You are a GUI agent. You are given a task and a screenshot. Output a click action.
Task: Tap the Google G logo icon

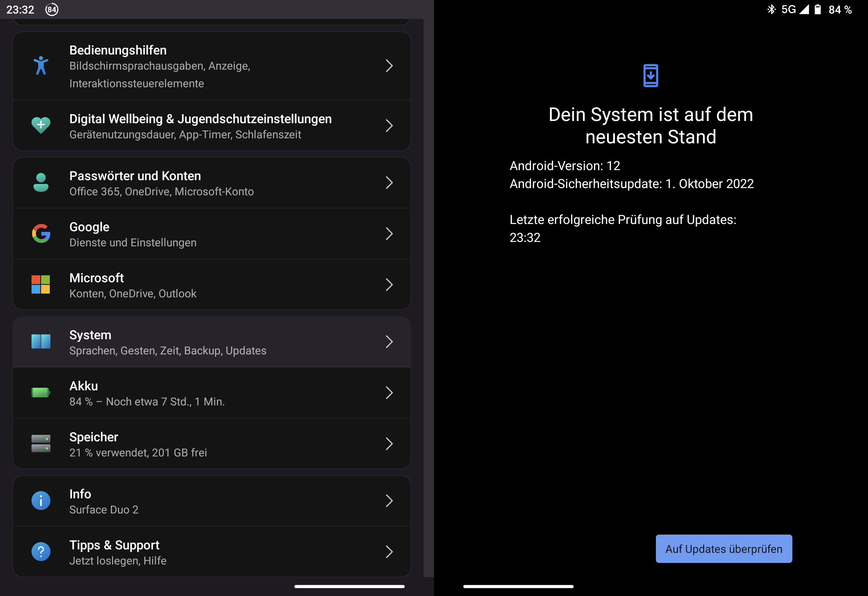[41, 234]
